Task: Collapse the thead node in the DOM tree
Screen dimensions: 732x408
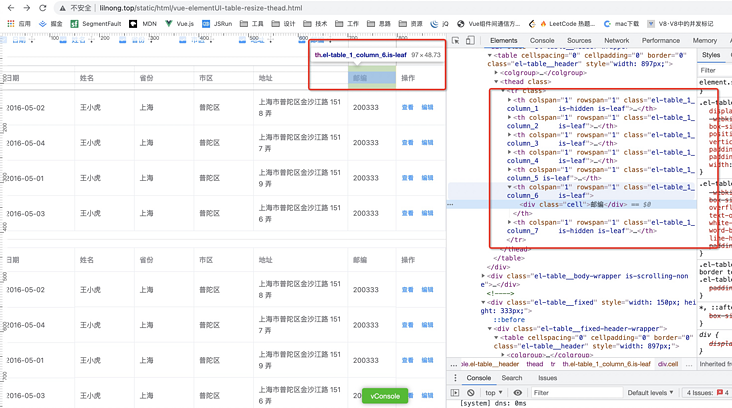Action: (x=497, y=82)
